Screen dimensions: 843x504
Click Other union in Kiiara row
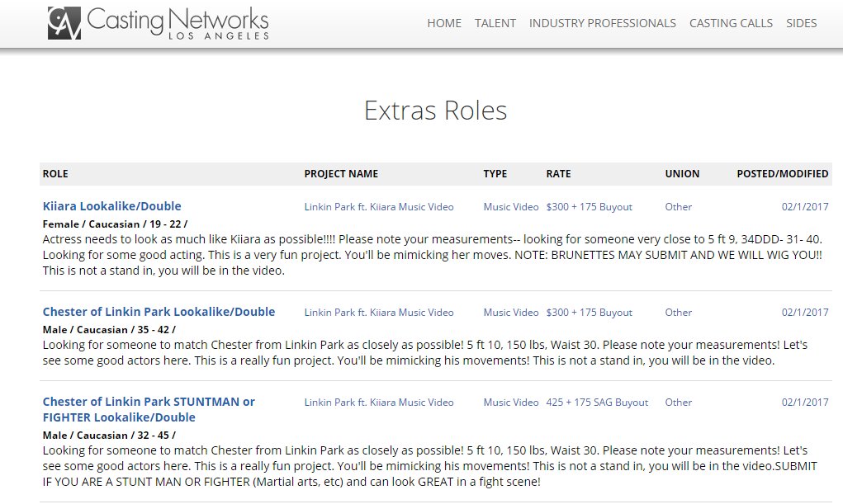[679, 207]
